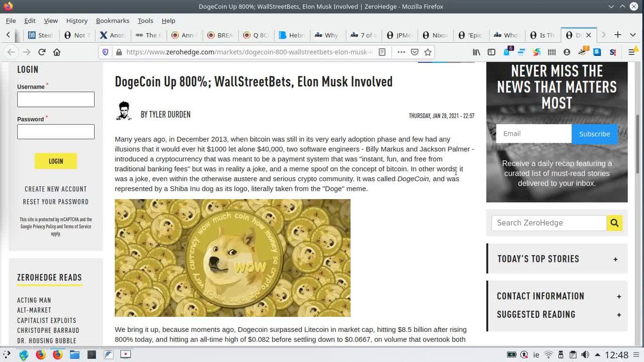Open volume control in system tray
644x362 pixels.
click(x=585, y=355)
